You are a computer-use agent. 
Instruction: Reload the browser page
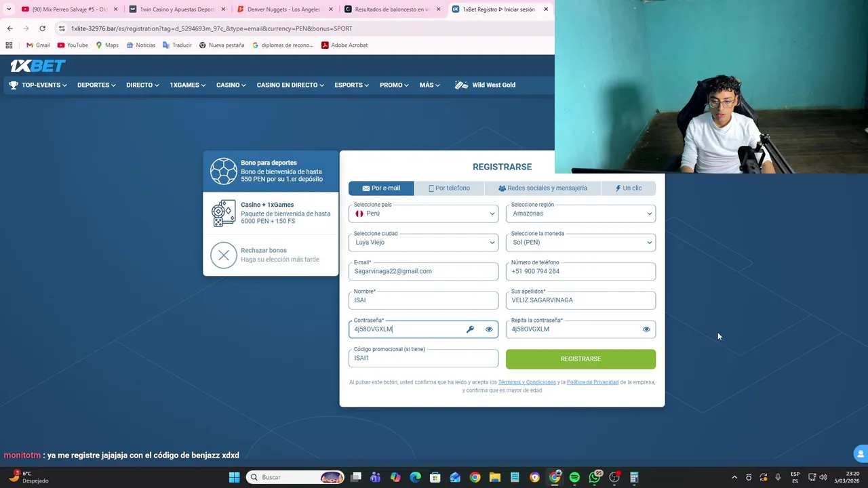tap(42, 28)
